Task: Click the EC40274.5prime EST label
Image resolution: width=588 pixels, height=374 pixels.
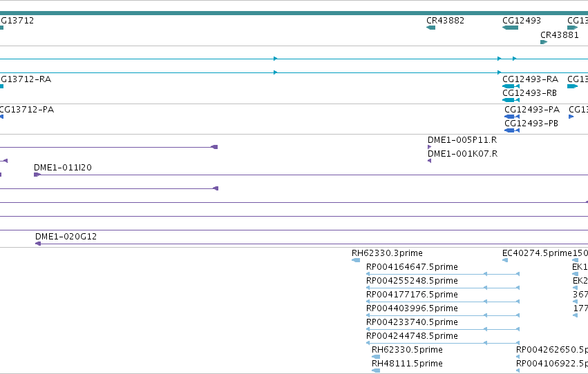Action: tap(537, 253)
